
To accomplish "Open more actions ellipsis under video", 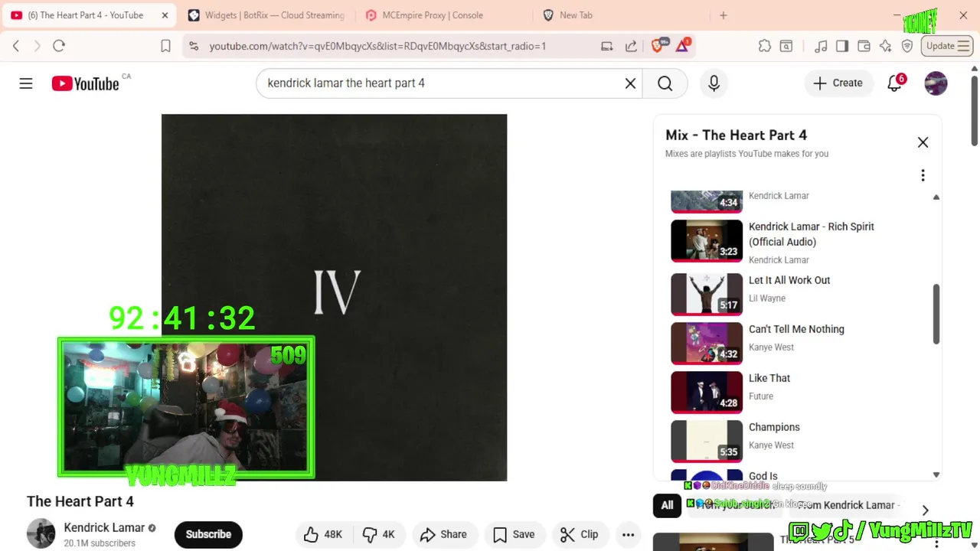I will point(628,534).
